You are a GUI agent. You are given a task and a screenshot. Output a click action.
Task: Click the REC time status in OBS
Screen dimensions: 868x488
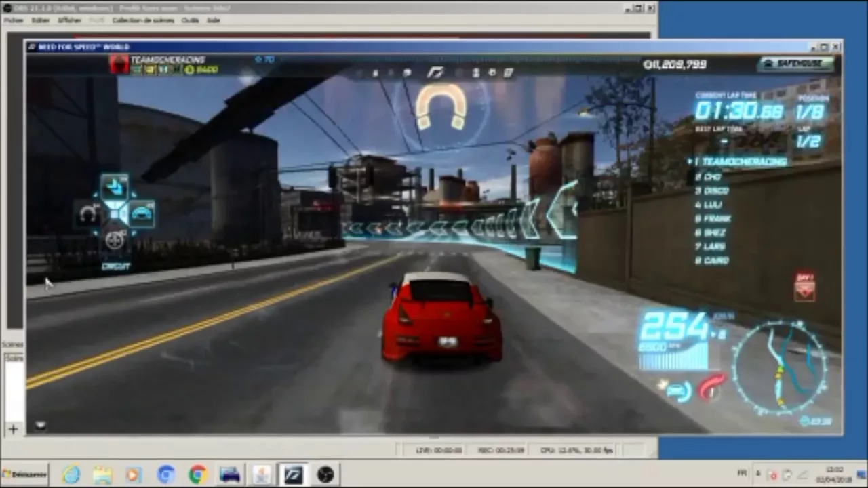pyautogui.click(x=501, y=450)
